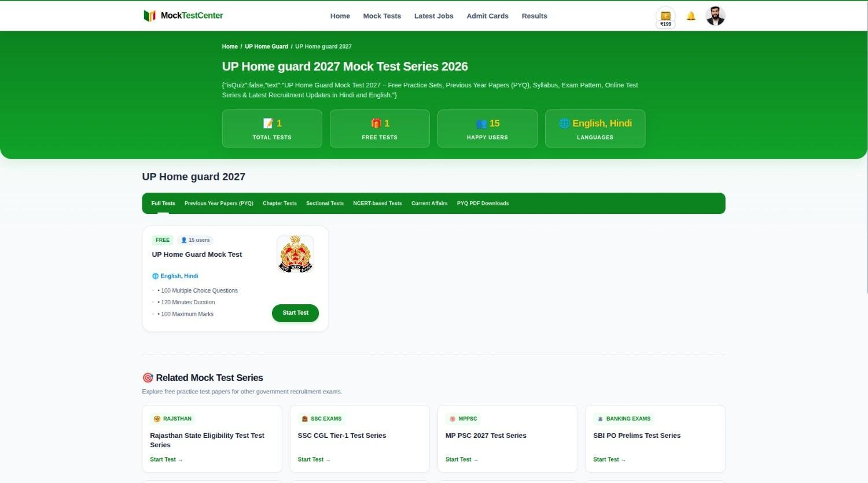Click UP Home Guard Mock Test title
The width and height of the screenshot is (868, 483).
click(197, 255)
